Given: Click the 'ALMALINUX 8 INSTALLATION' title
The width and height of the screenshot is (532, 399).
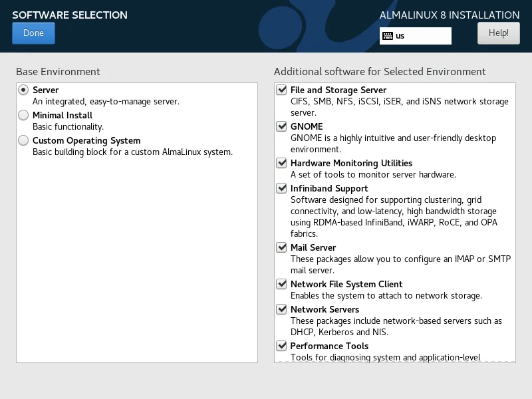Looking at the screenshot, I should pyautogui.click(x=450, y=15).
